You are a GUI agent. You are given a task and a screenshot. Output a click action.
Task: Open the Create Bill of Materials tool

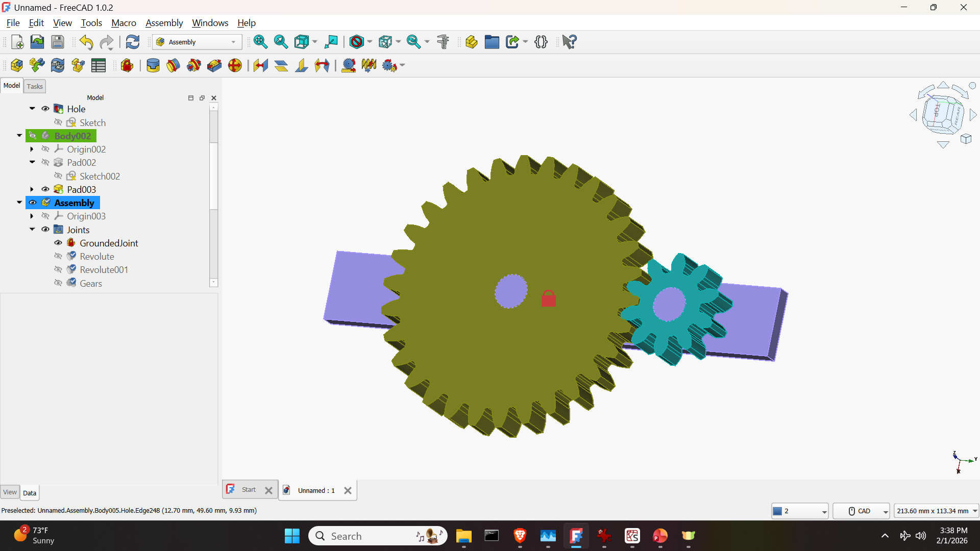99,65
